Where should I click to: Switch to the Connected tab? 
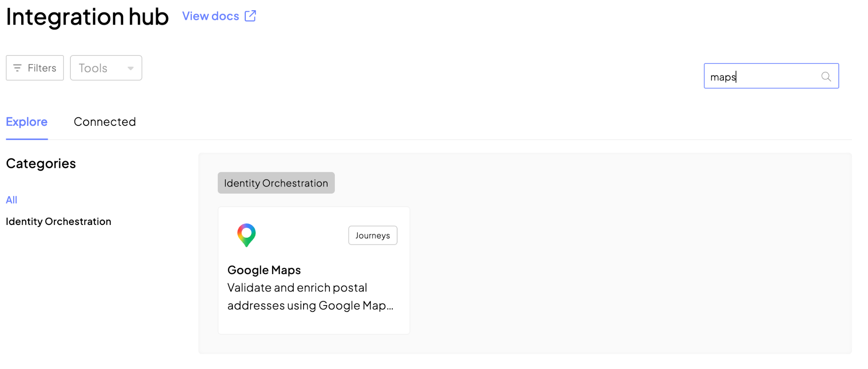point(105,122)
